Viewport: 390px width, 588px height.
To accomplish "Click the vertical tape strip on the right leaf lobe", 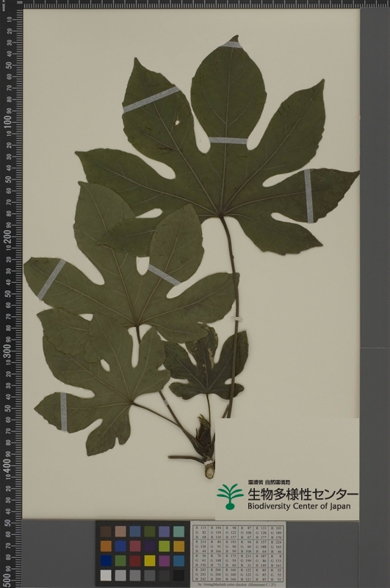I will [x=308, y=196].
